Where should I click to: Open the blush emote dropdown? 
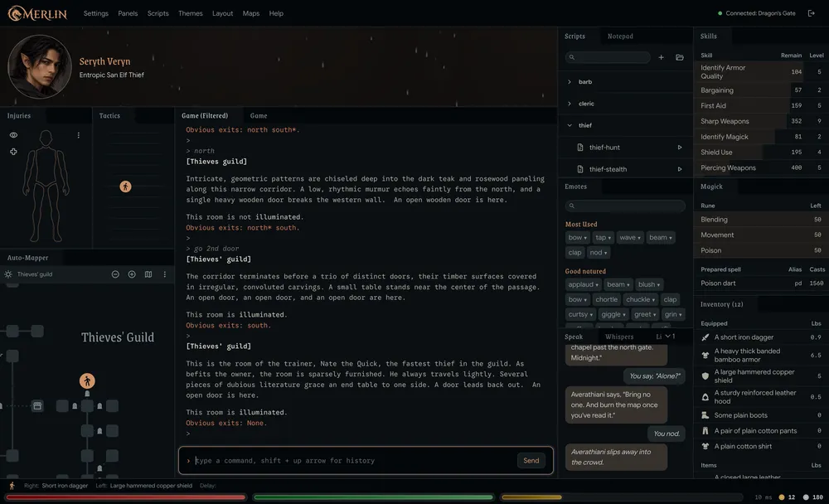click(x=649, y=284)
